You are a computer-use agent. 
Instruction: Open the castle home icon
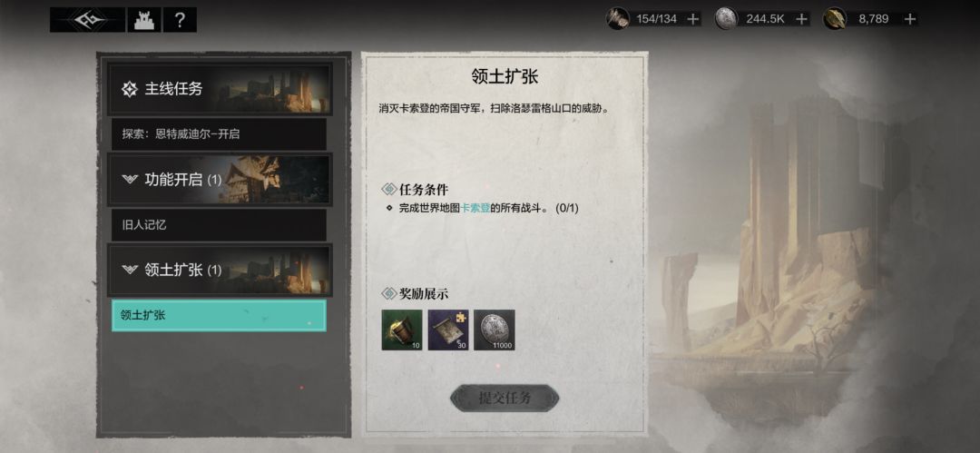(x=144, y=20)
